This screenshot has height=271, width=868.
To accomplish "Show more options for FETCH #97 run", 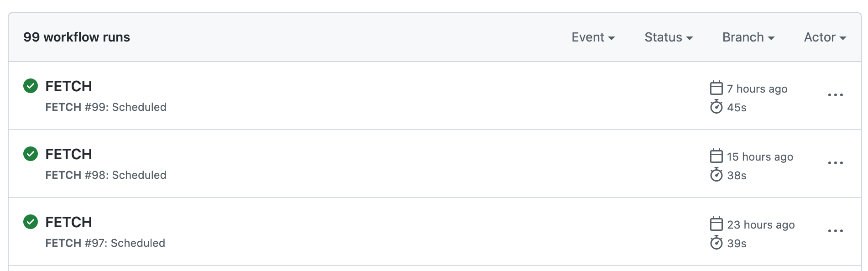I will (x=835, y=231).
